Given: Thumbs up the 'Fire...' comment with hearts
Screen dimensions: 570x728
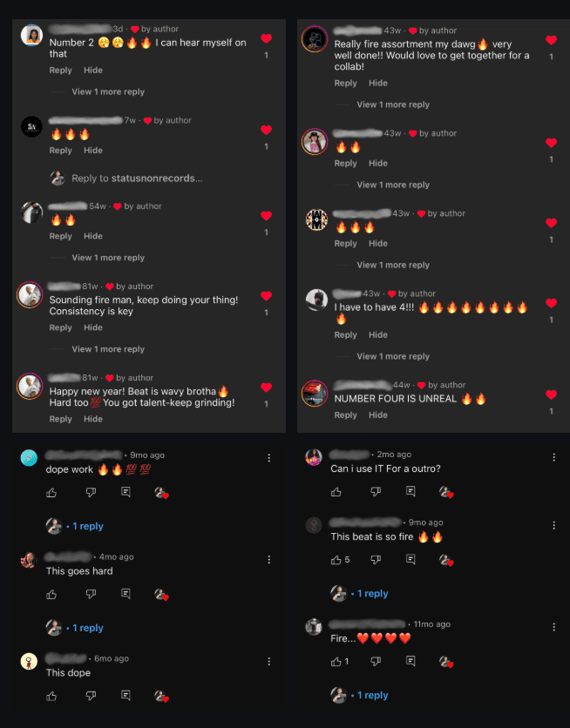Looking at the screenshot, I should point(336,662).
